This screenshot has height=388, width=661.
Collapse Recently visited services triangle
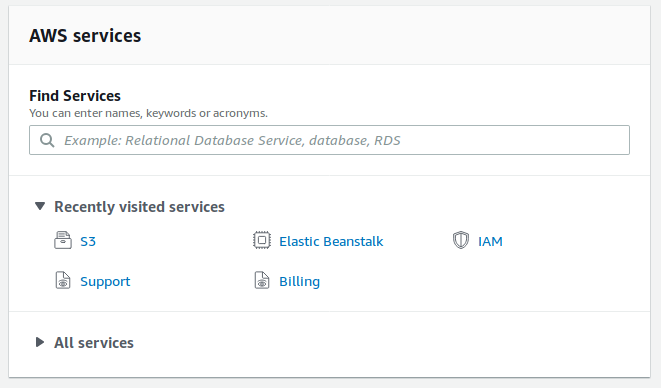click(40, 206)
